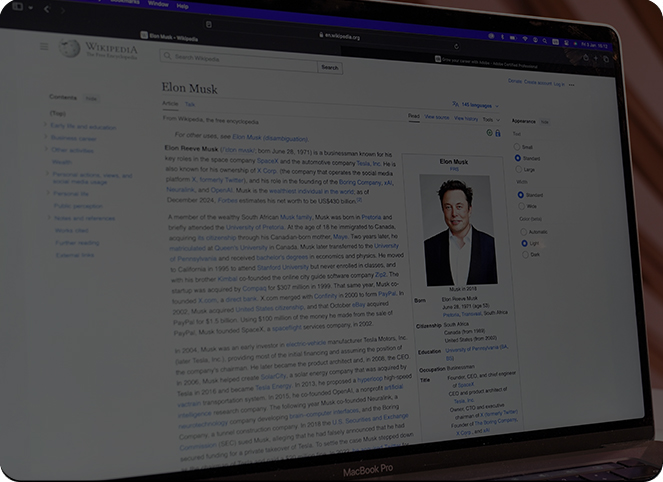
Task: Hide the Contents sidebar
Action: (91, 99)
